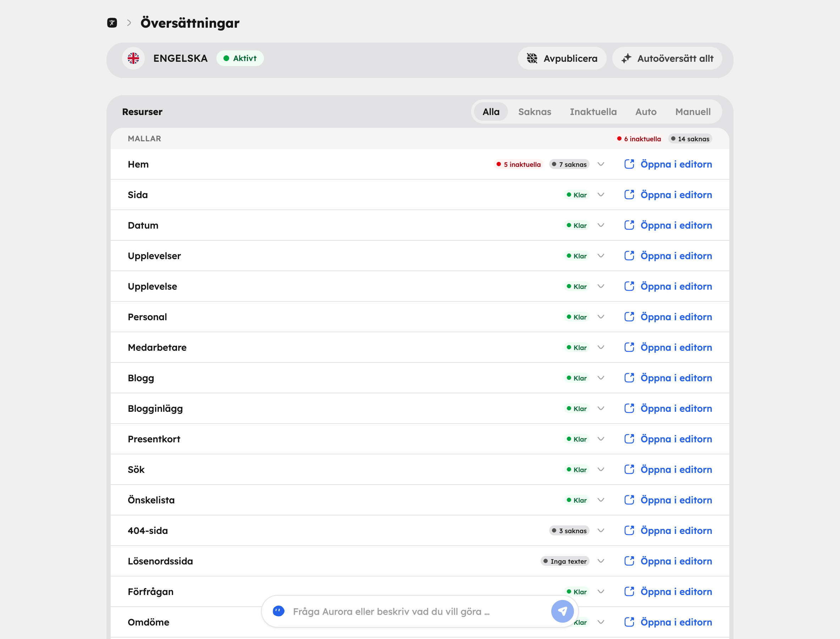Viewport: 840px width, 639px height.
Task: Click the translation home icon in breadcrumb
Action: coord(112,23)
